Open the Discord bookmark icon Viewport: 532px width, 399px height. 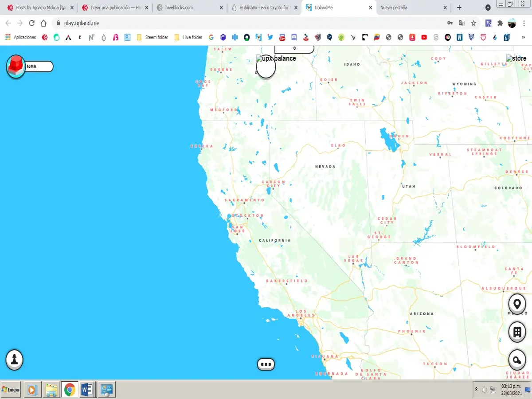(294, 37)
